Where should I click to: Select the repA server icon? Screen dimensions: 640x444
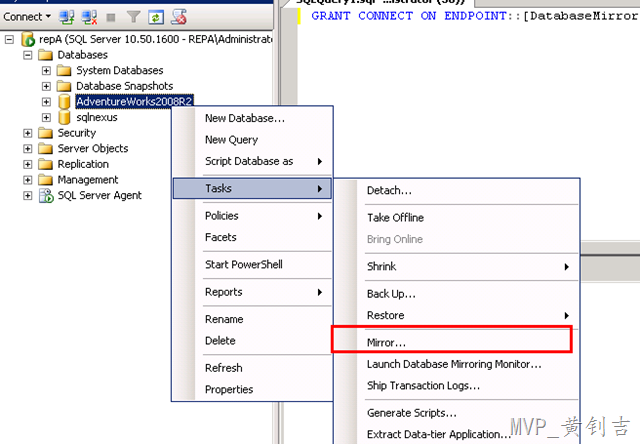pos(28,39)
